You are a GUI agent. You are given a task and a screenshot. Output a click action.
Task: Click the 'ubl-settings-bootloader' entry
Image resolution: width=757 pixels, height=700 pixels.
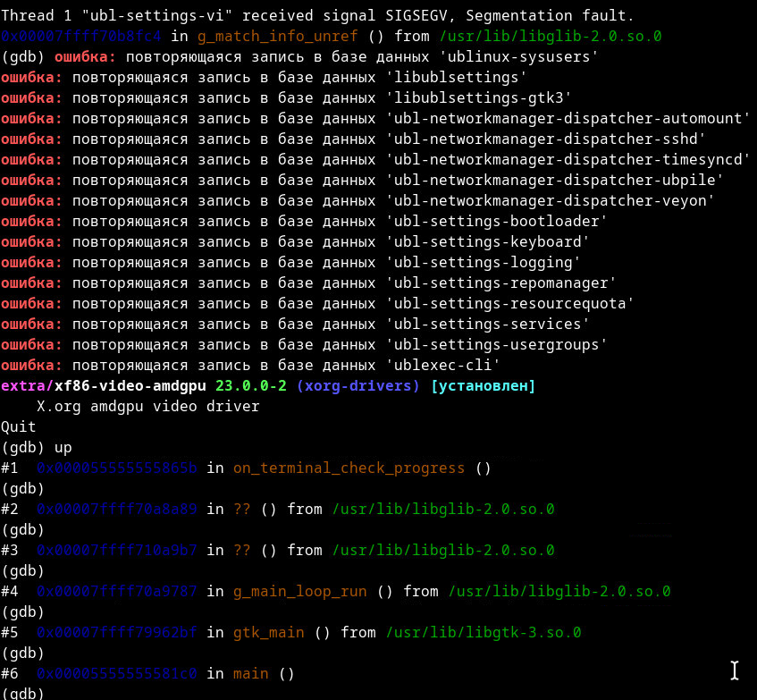coord(496,221)
